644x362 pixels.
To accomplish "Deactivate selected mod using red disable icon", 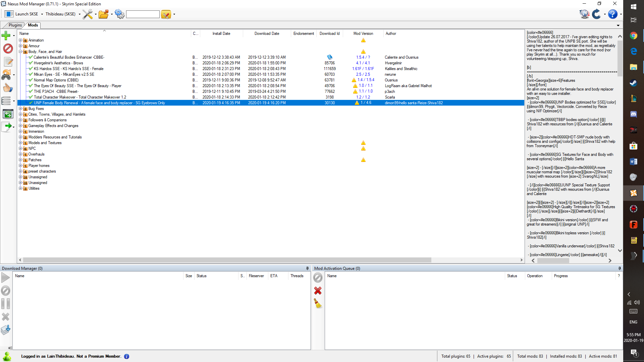I will pyautogui.click(x=7, y=49).
